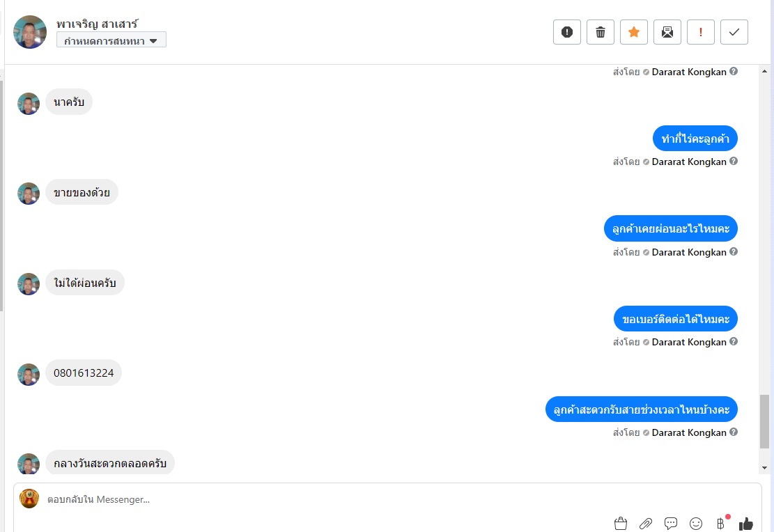Image resolution: width=774 pixels, height=532 pixels.
Task: Click the scroll up arrow of chat
Action: [765, 71]
